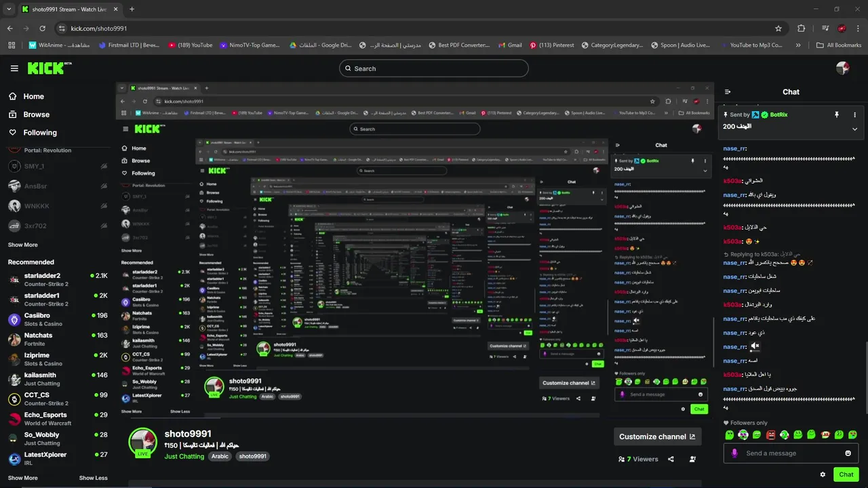Screen dimensions: 868x488
Task: Open the user profile avatar menu
Action: tap(843, 68)
